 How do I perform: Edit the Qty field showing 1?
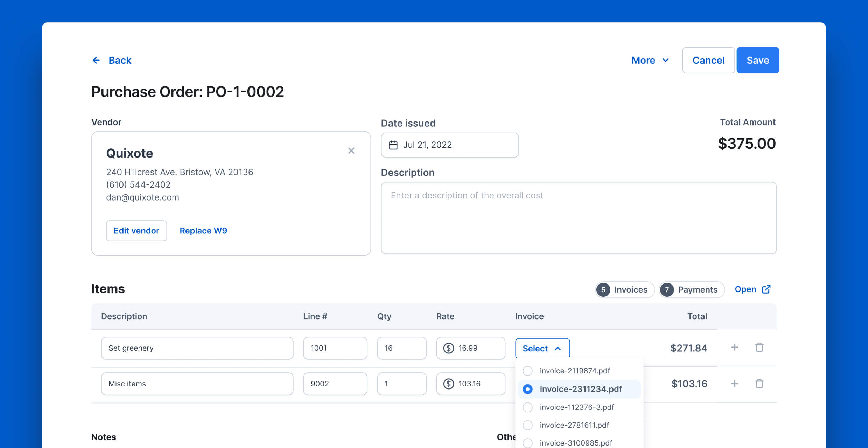402,384
